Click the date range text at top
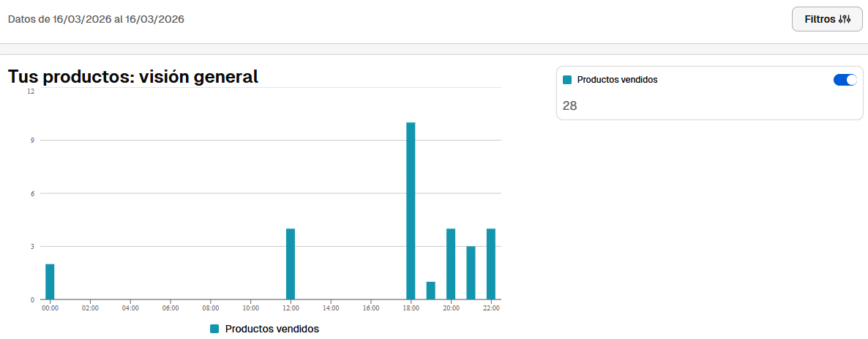868x339 pixels. point(96,19)
